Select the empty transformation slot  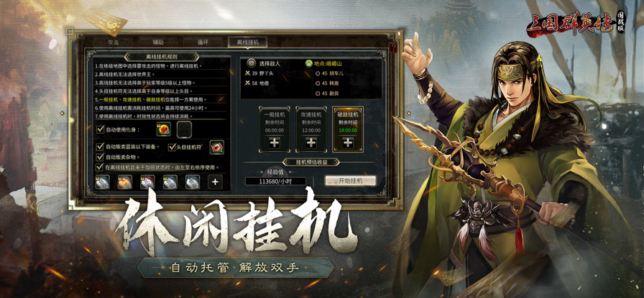[185, 130]
